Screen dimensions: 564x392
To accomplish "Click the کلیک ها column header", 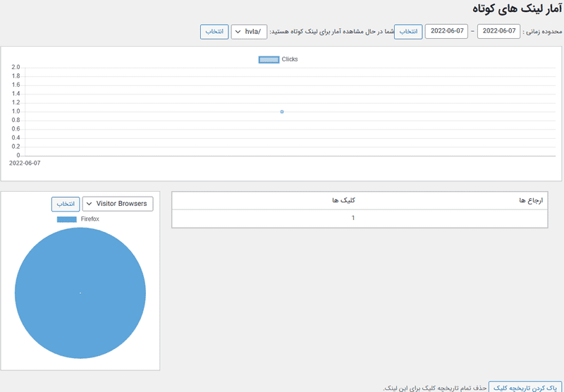I will point(343,200).
